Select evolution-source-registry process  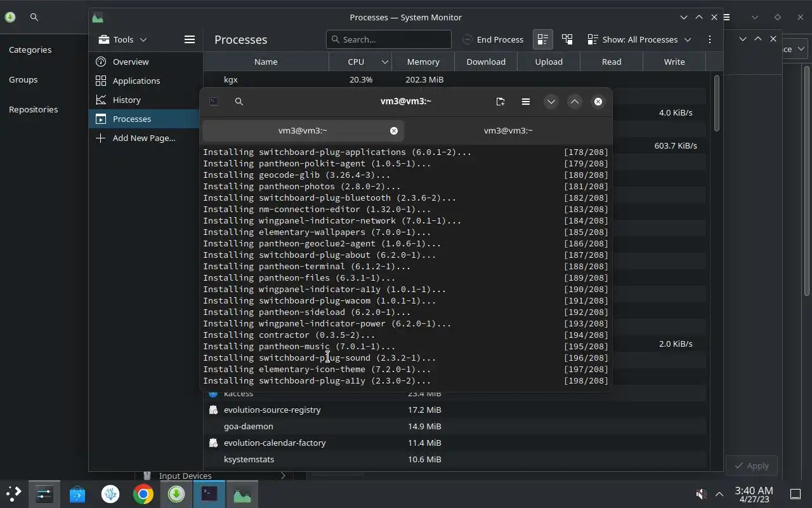(x=454, y=410)
